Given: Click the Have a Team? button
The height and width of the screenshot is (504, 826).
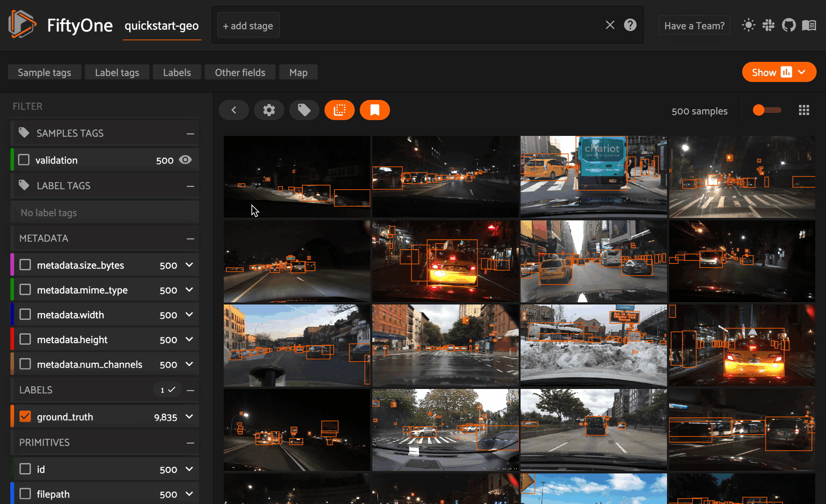Looking at the screenshot, I should click(694, 26).
